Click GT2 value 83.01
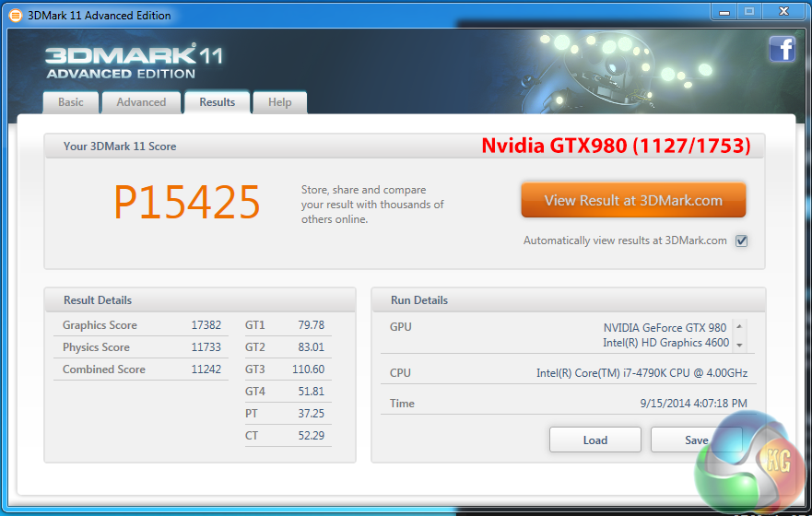Image resolution: width=812 pixels, height=516 pixels. pos(311,347)
